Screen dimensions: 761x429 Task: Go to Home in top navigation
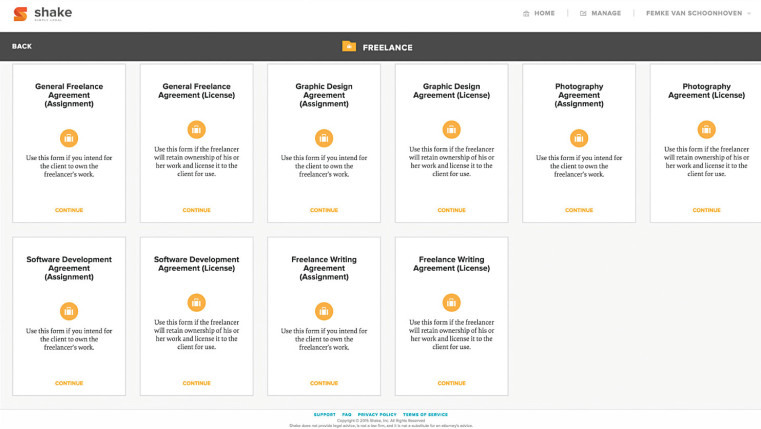539,13
